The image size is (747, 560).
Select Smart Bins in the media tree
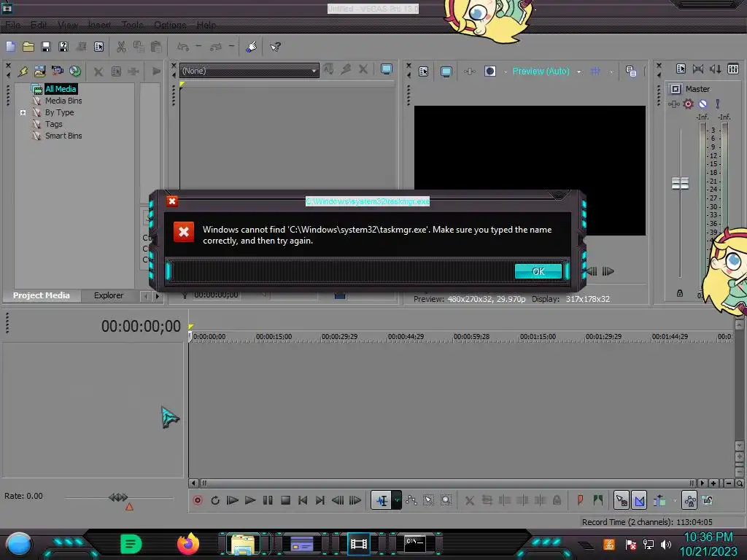pos(63,136)
